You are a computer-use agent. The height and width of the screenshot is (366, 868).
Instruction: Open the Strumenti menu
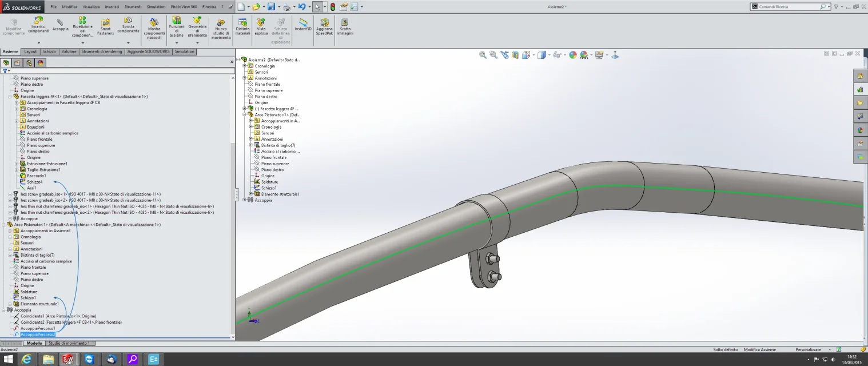pos(133,7)
